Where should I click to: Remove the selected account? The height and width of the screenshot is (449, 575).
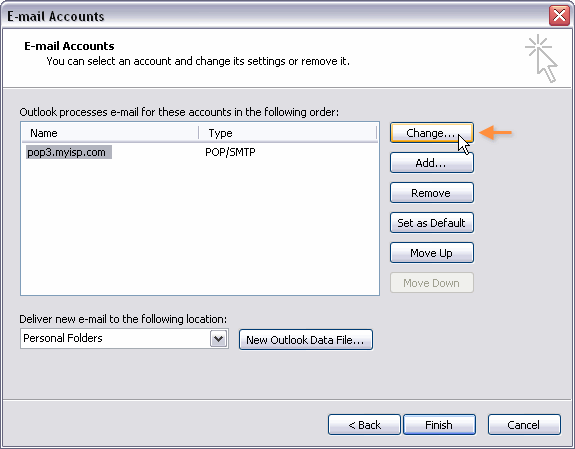[x=432, y=193]
